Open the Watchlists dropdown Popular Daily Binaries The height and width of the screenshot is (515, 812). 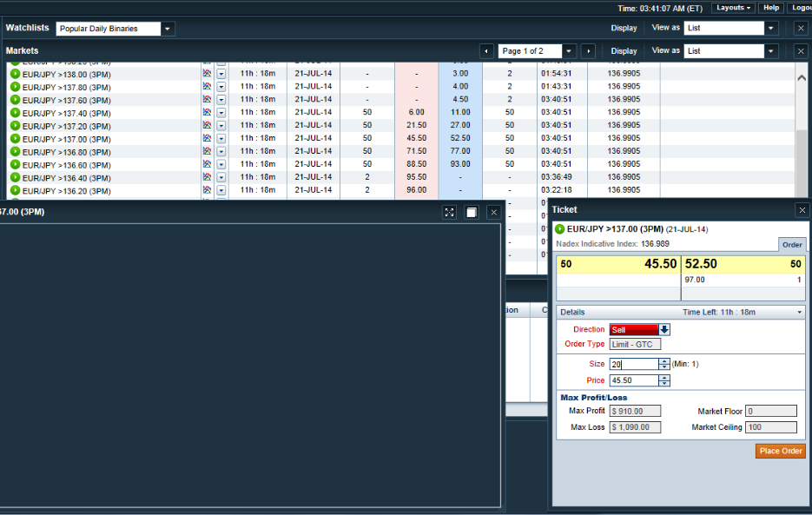point(168,29)
